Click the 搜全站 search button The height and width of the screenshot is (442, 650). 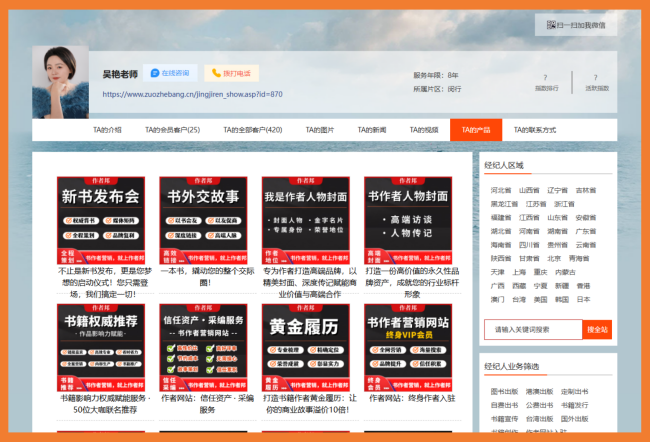[597, 329]
